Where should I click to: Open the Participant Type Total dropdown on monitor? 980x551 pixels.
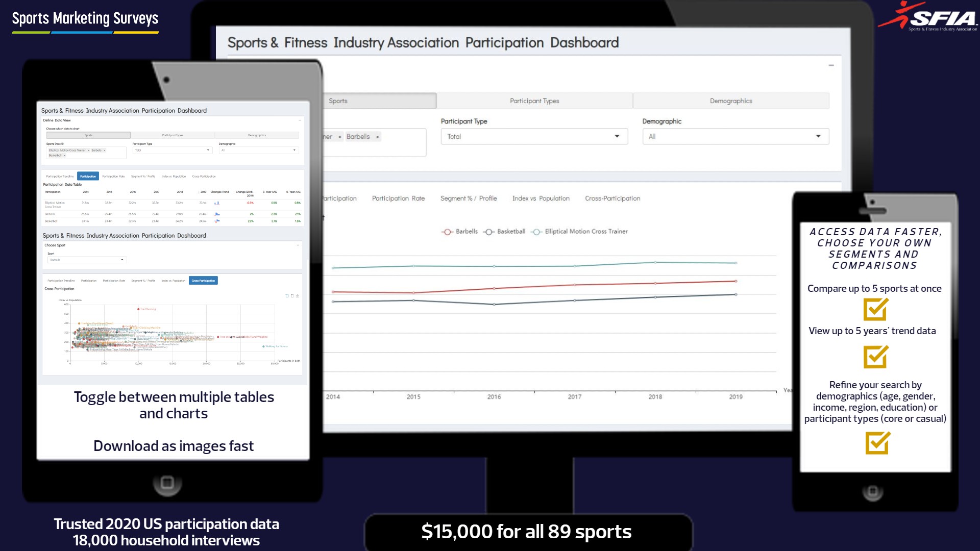click(x=534, y=137)
